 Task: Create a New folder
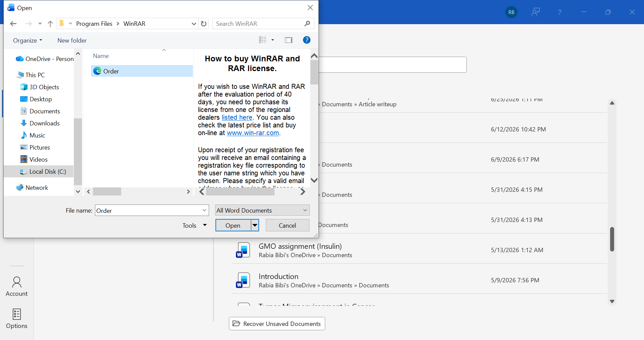[72, 40]
